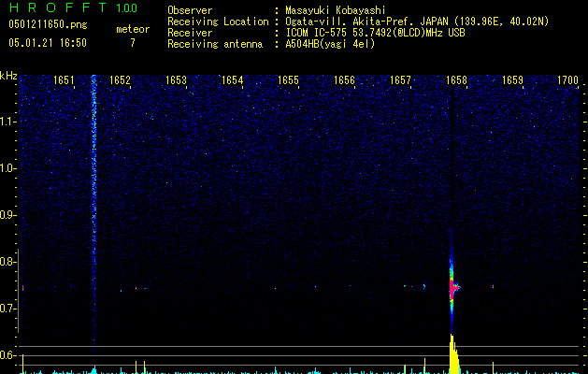
Task: Click the 1653 time marker
Action: (x=176, y=80)
